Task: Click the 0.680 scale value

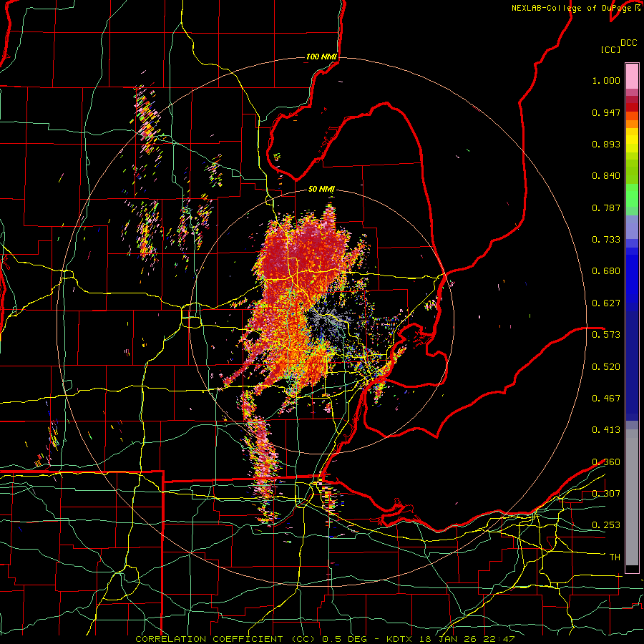Action: tap(606, 271)
